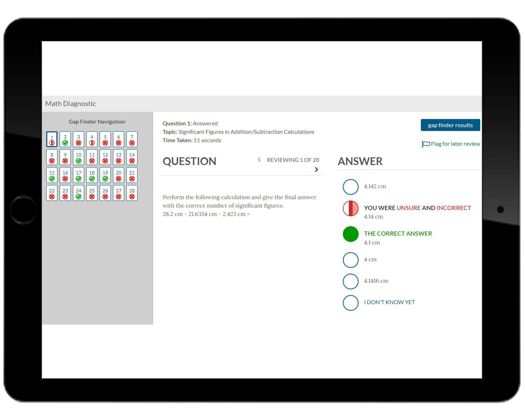Go to previous question with left chevron

259,160
